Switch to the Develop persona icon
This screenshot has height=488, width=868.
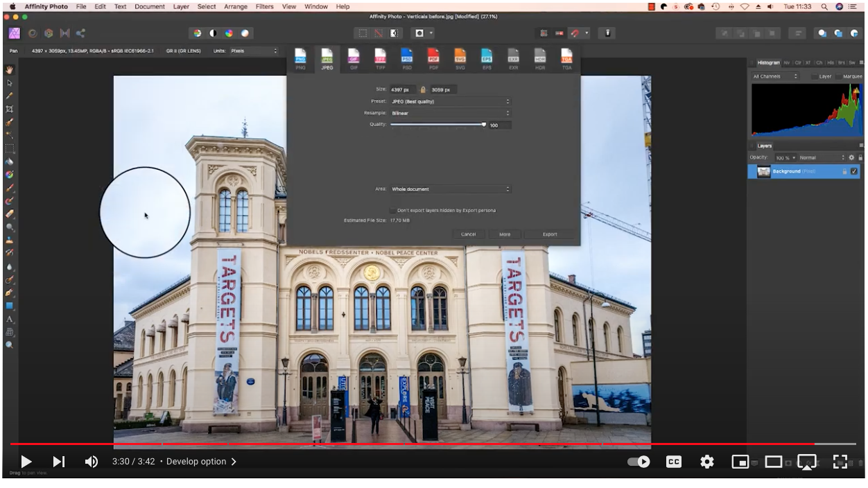(49, 33)
